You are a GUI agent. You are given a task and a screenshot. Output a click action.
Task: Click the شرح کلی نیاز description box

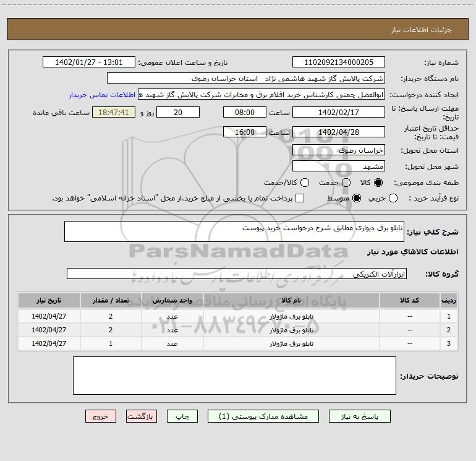234,231
